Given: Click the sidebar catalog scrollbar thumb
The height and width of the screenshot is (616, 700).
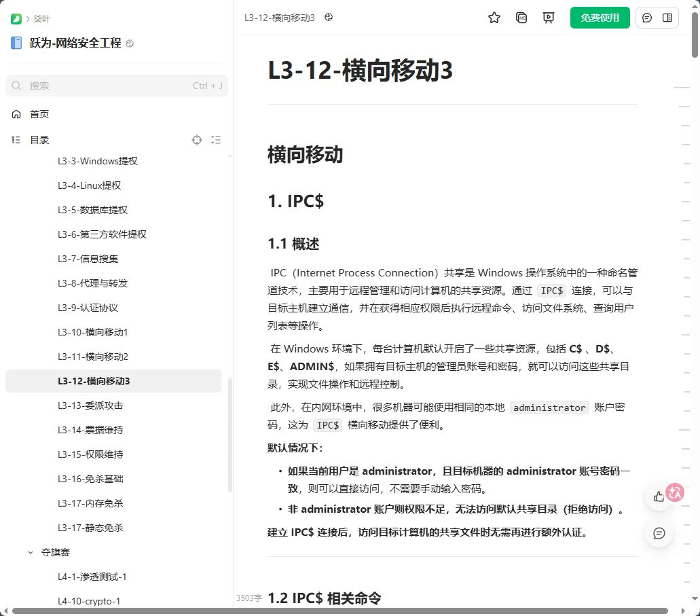Looking at the screenshot, I should pos(230,435).
